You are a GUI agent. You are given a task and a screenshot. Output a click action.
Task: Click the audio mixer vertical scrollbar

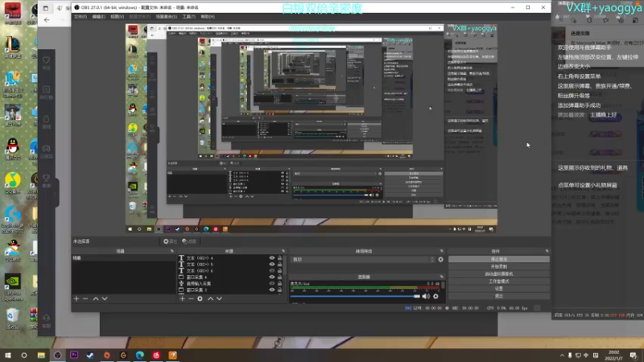(443, 286)
